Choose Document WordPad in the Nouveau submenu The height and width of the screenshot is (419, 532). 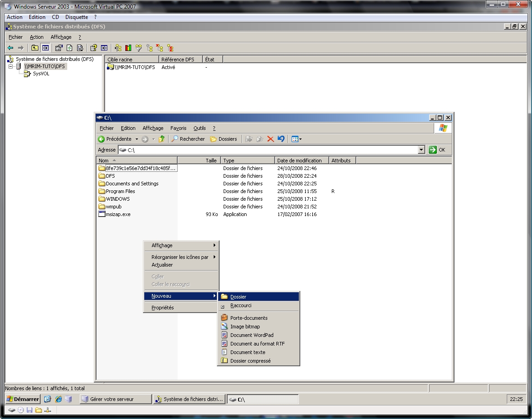point(258,335)
